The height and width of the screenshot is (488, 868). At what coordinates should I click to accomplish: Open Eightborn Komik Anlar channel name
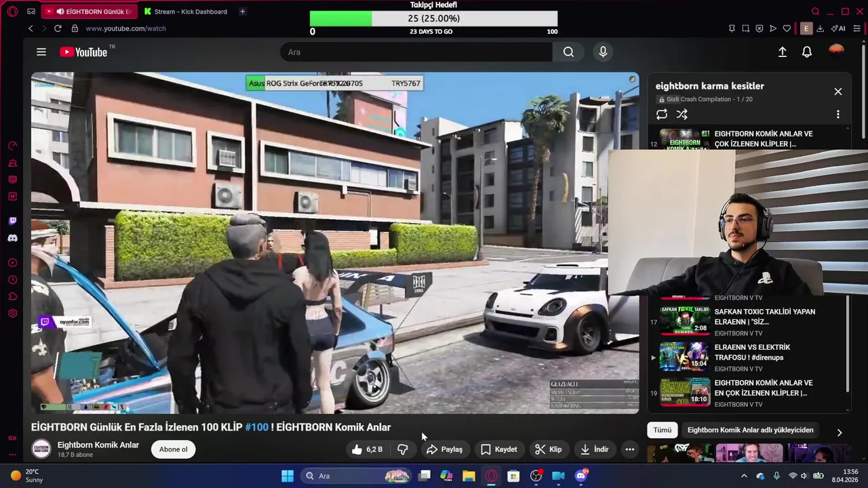(98, 445)
